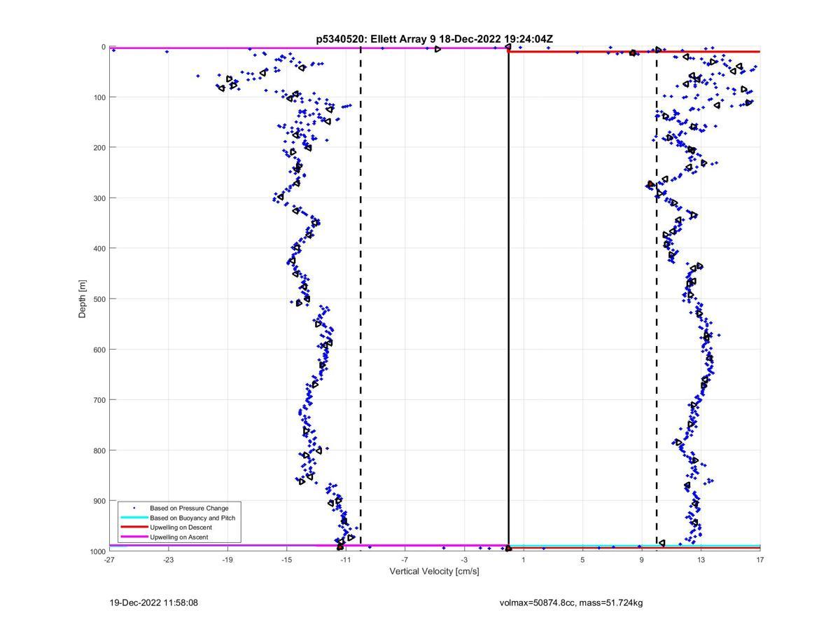Click the depth tick label 1000
The image size is (840, 620).
(97, 551)
